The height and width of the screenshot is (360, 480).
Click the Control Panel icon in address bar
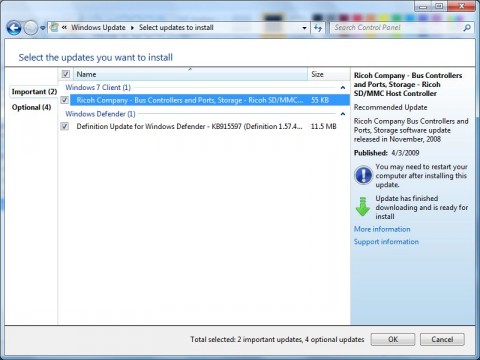(54, 27)
